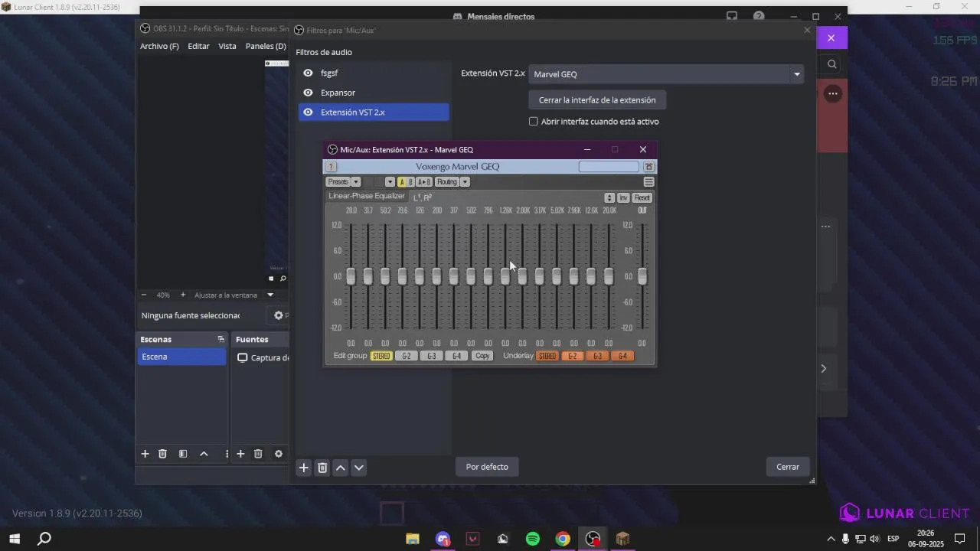The height and width of the screenshot is (551, 980).
Task: Click the 2.00K band slider handle
Action: pyautogui.click(x=522, y=276)
